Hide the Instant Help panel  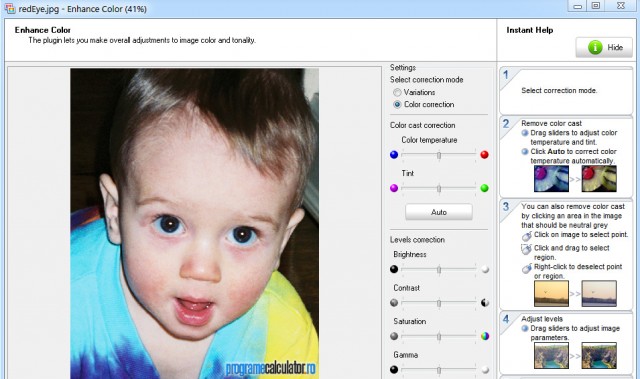click(604, 47)
